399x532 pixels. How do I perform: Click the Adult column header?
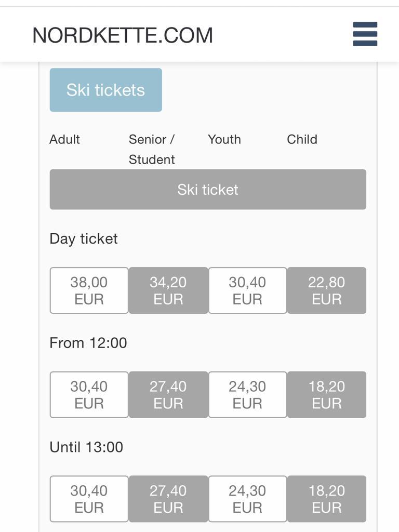pyautogui.click(x=65, y=139)
